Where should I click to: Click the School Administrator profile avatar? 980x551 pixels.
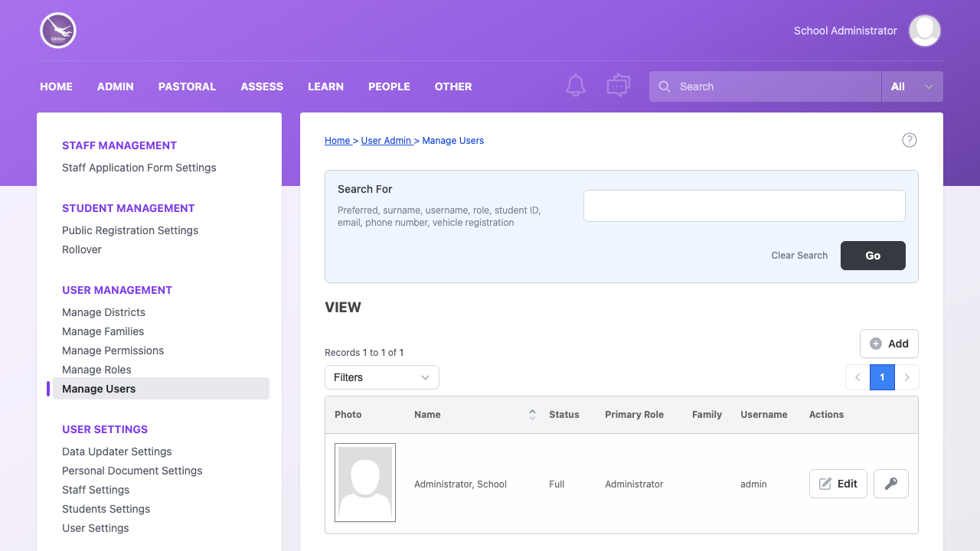tap(925, 31)
